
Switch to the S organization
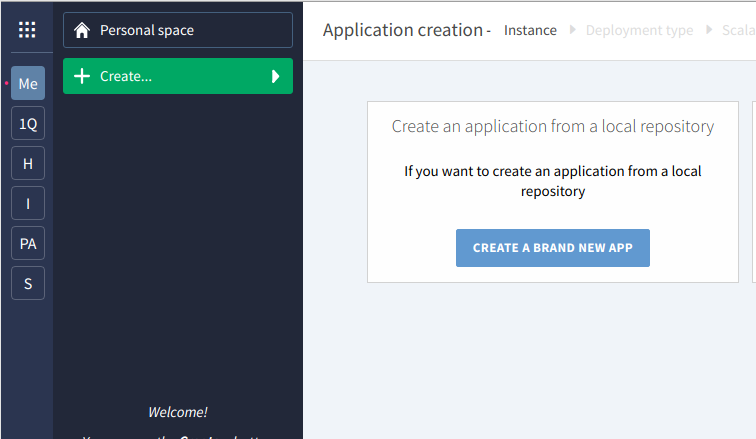(x=28, y=283)
